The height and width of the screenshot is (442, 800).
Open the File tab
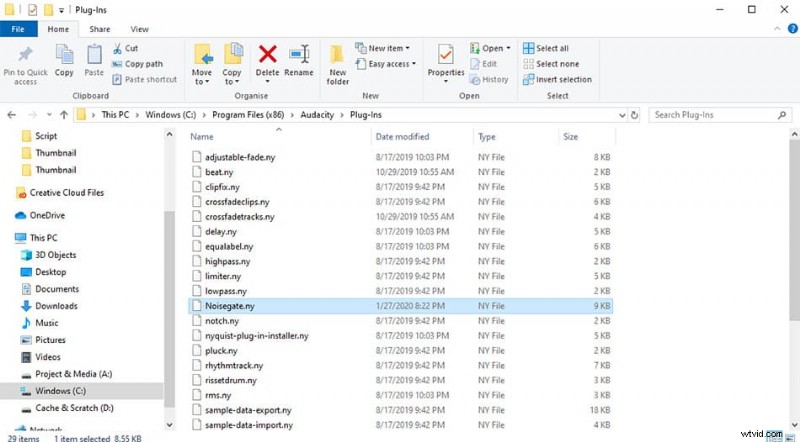(18, 29)
